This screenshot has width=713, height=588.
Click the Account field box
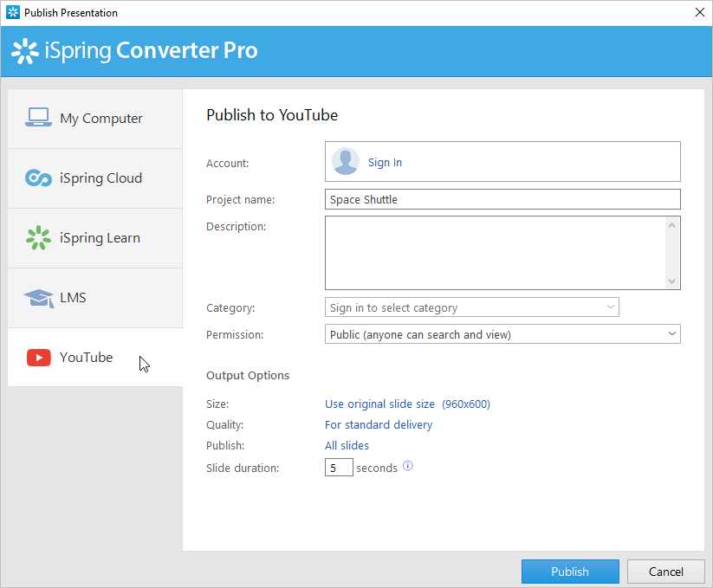pos(502,162)
